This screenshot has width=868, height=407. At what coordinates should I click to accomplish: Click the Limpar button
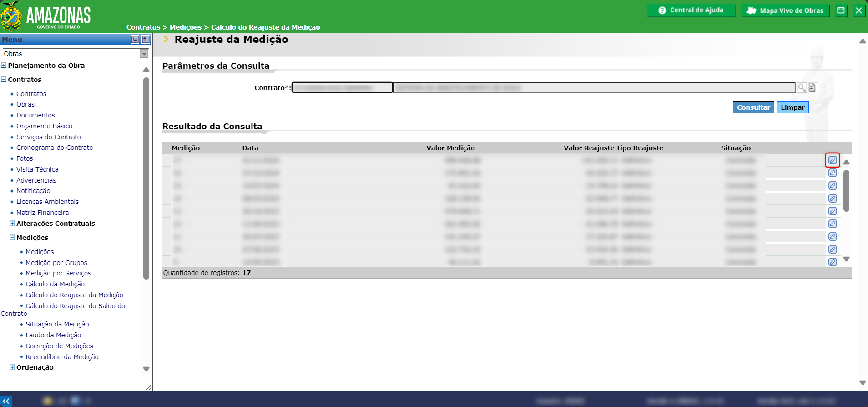(792, 107)
